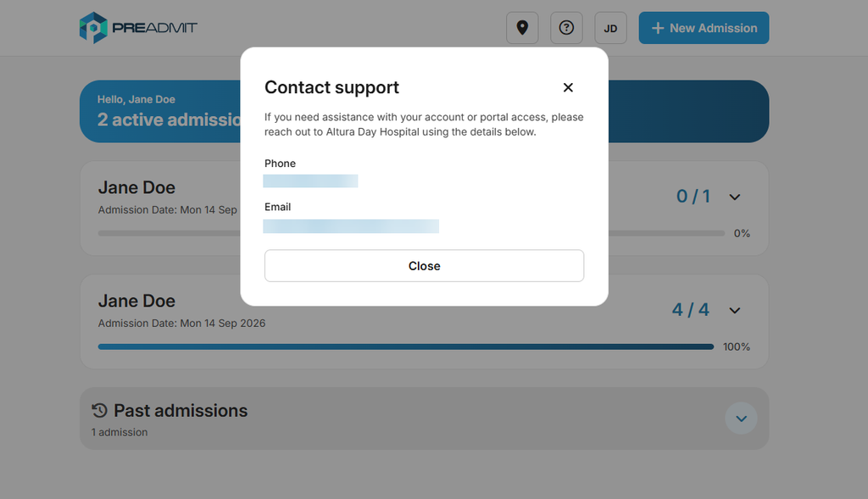Open the help question mark icon
Screen dimensions: 868x499
(x=566, y=28)
